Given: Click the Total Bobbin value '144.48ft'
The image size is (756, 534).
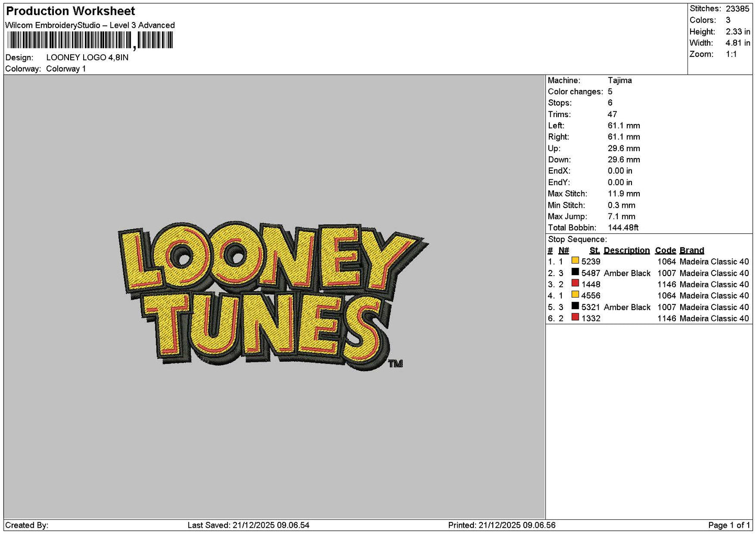Looking at the screenshot, I should [623, 228].
